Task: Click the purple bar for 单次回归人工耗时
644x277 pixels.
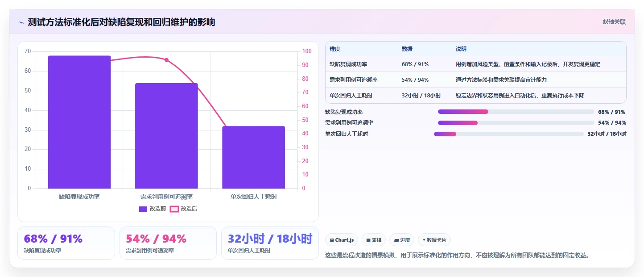Action: pos(254,157)
